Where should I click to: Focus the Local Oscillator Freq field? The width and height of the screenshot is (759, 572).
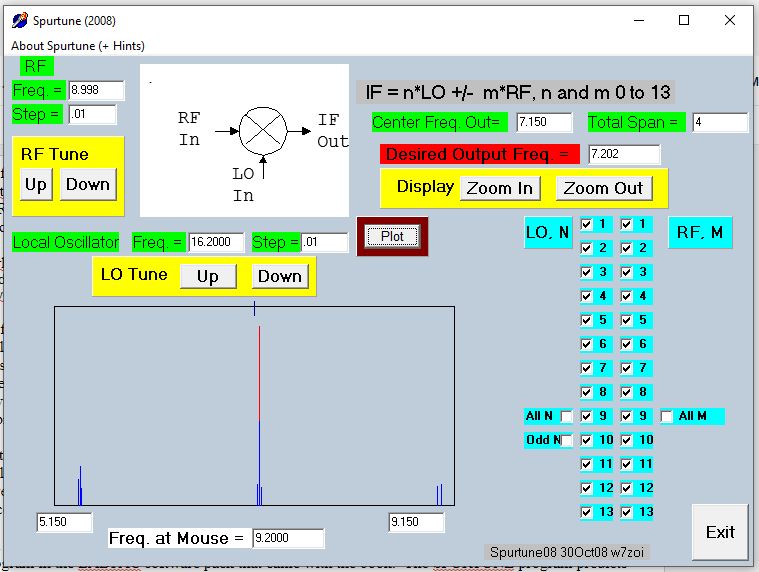point(216,242)
